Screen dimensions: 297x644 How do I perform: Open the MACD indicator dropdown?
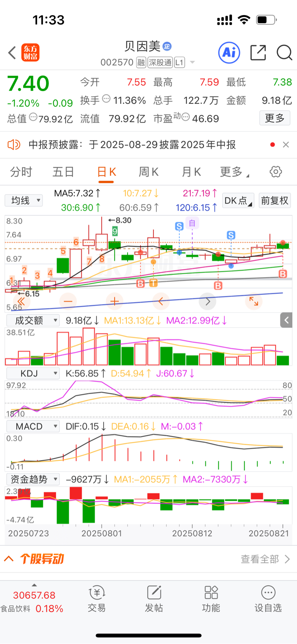pyautogui.click(x=33, y=426)
